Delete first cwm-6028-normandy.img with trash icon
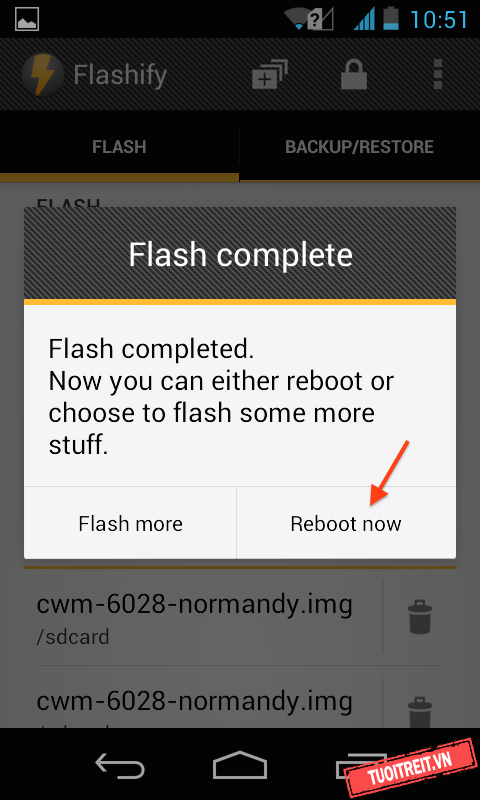 pos(420,617)
